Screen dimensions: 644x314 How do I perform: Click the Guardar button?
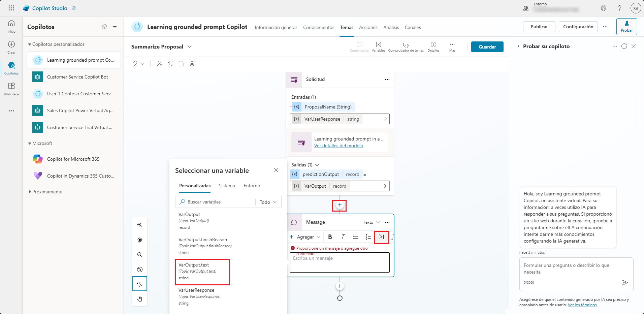click(x=487, y=47)
